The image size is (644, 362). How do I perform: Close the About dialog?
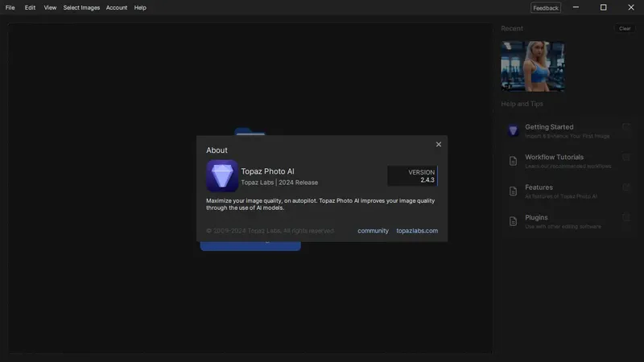[x=438, y=145]
